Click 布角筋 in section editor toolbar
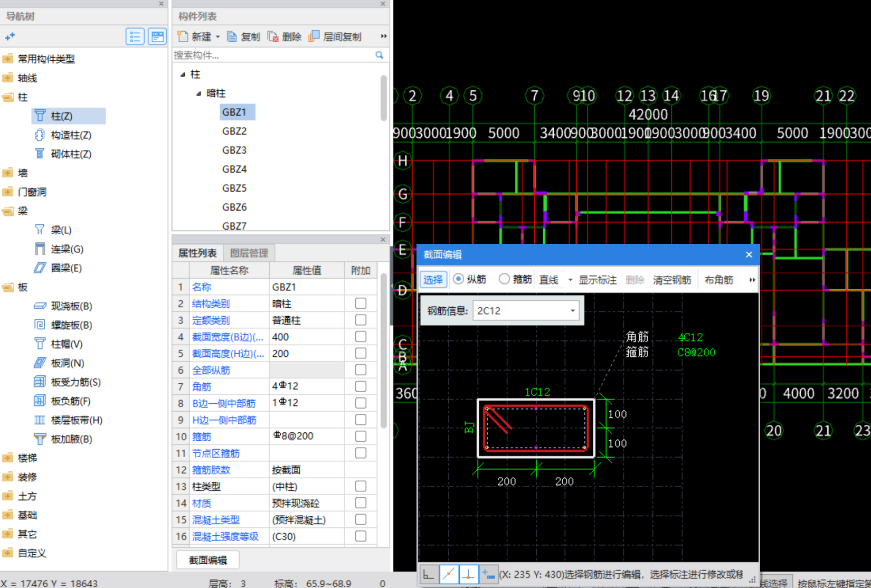This screenshot has width=871, height=588. [718, 280]
